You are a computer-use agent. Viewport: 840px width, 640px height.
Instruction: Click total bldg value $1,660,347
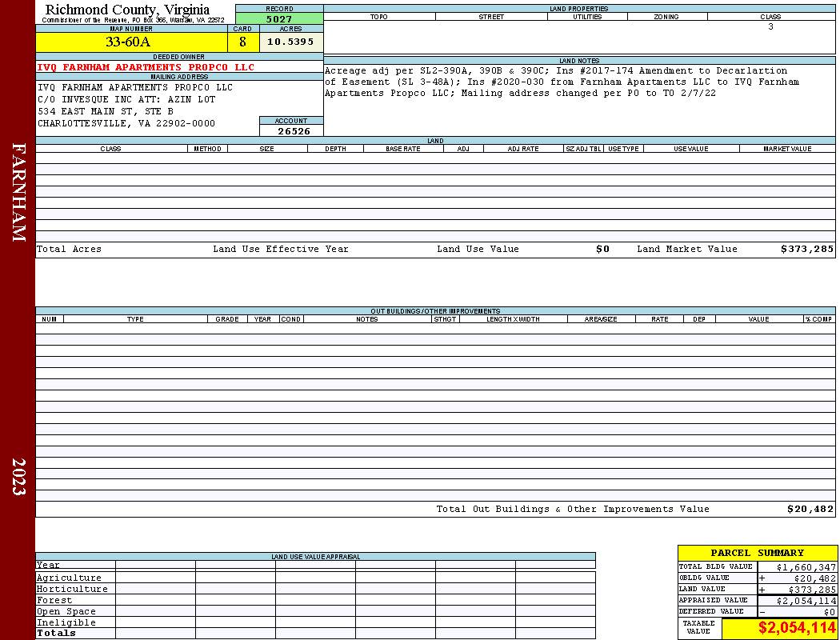[x=806, y=567]
